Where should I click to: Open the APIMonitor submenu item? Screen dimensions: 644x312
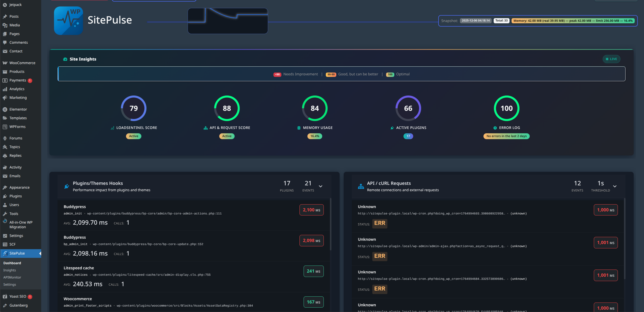12,277
